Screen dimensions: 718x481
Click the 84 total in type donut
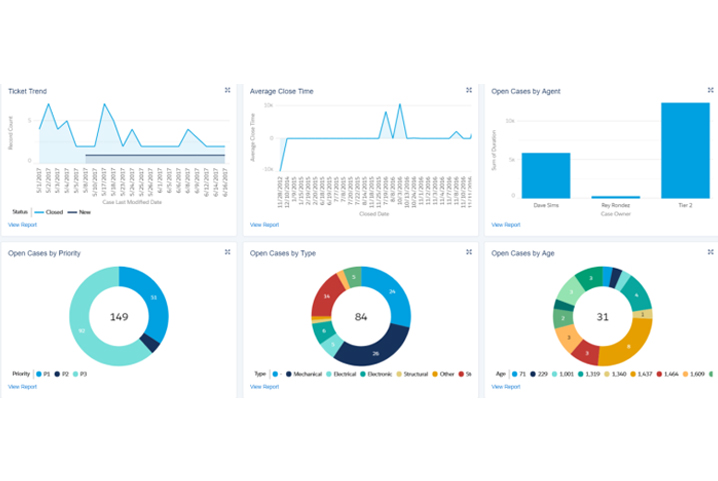point(361,317)
